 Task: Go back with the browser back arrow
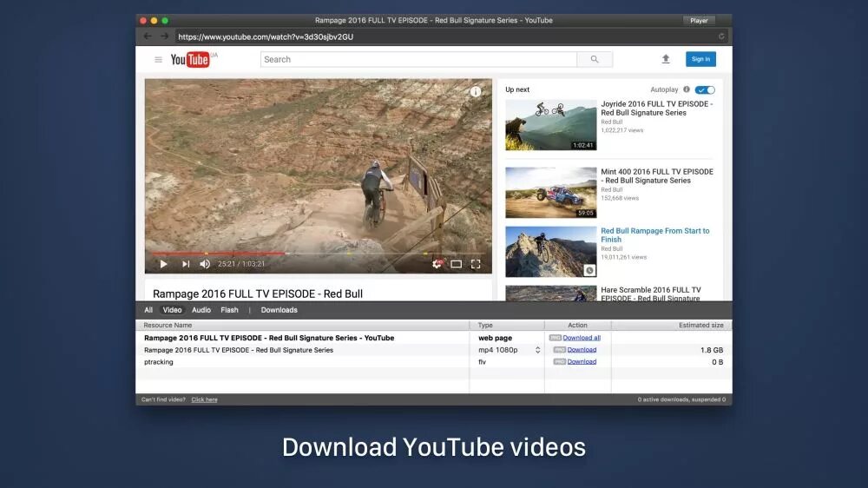[x=148, y=36]
